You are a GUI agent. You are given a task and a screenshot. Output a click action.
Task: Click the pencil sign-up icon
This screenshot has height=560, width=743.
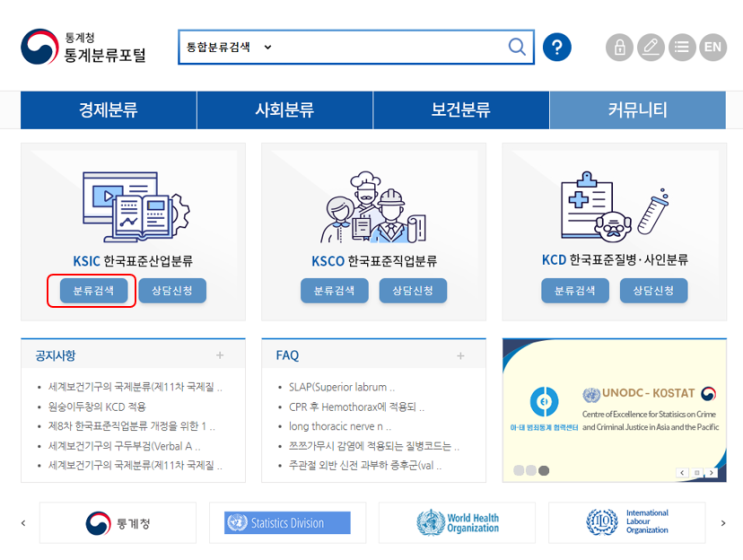tap(651, 47)
